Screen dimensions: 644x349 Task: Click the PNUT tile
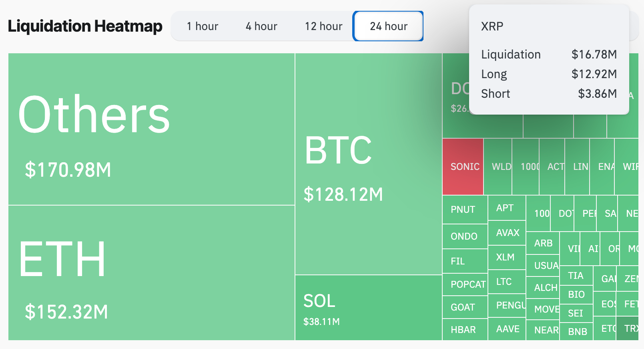464,209
